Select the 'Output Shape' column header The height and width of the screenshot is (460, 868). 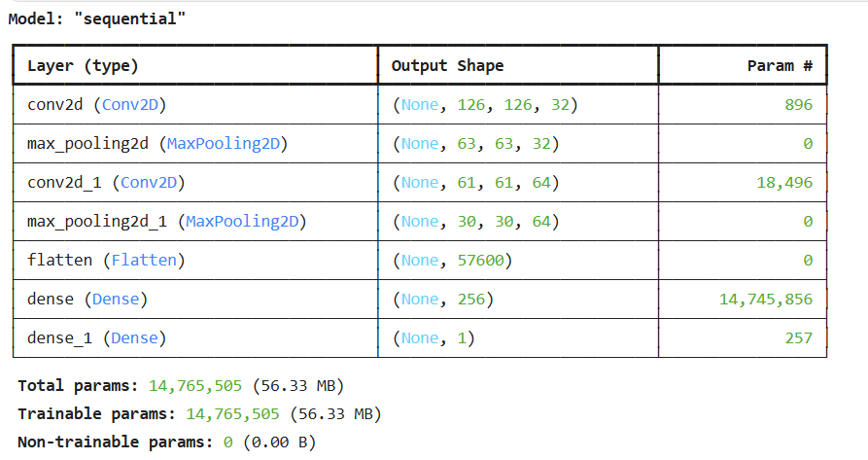447,66
